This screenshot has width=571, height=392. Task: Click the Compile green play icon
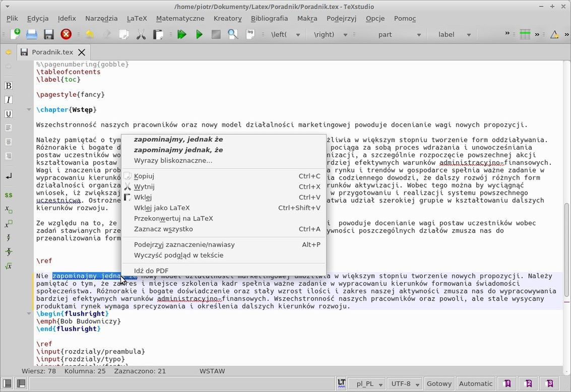coord(199,34)
